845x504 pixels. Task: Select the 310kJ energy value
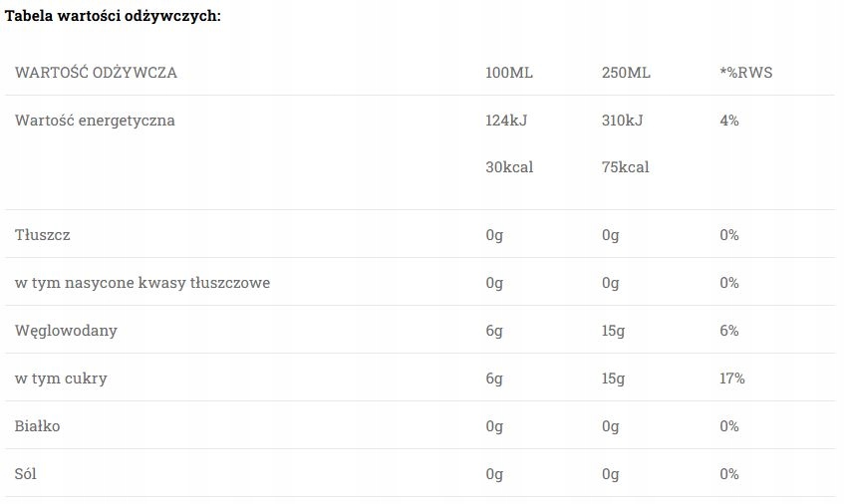(623, 121)
